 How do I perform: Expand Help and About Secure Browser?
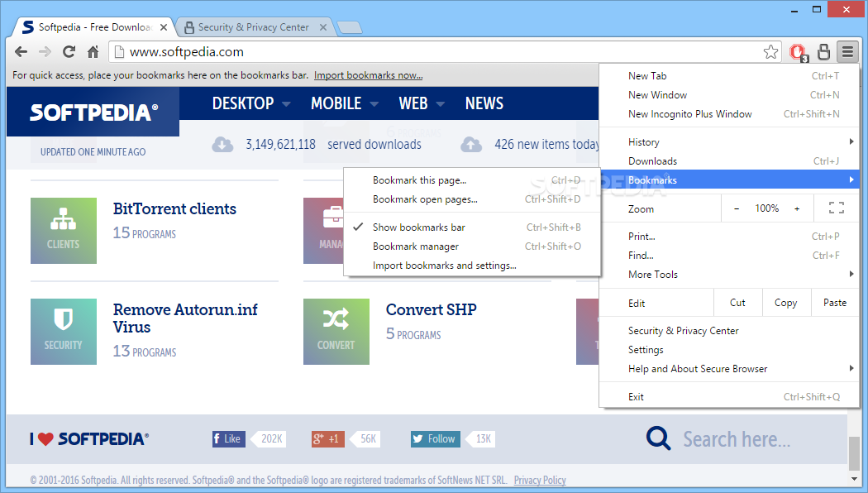pyautogui.click(x=729, y=368)
